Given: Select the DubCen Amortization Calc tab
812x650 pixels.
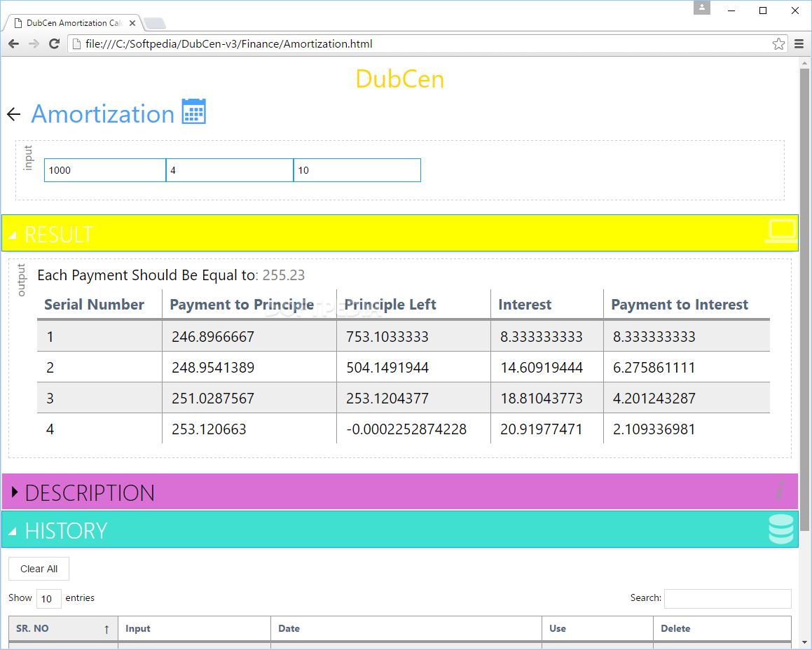Looking at the screenshot, I should tap(74, 23).
